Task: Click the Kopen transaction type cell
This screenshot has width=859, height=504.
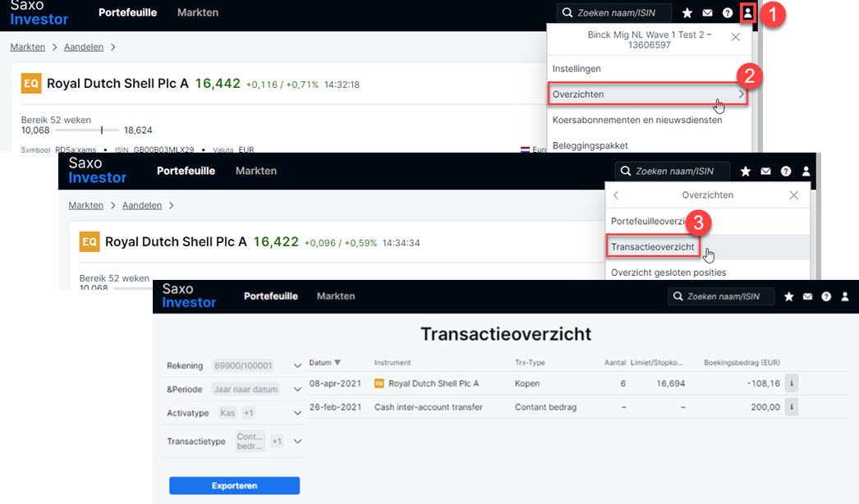Action: tap(527, 383)
